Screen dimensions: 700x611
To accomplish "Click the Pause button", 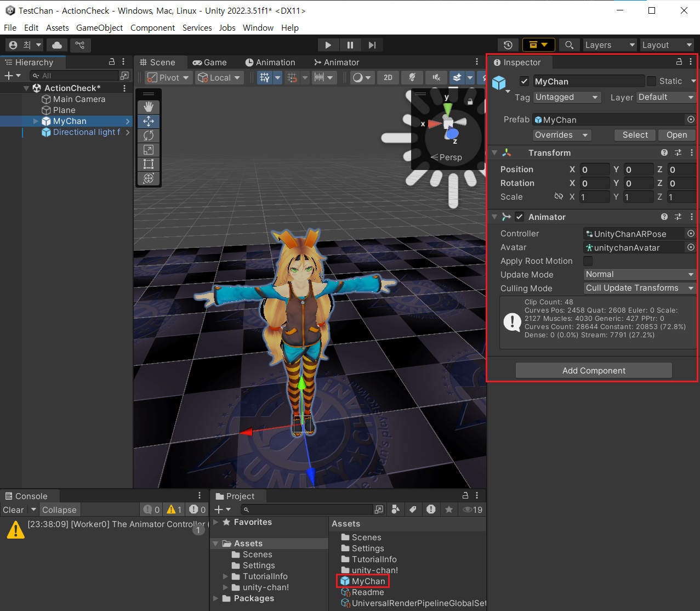I will [350, 45].
